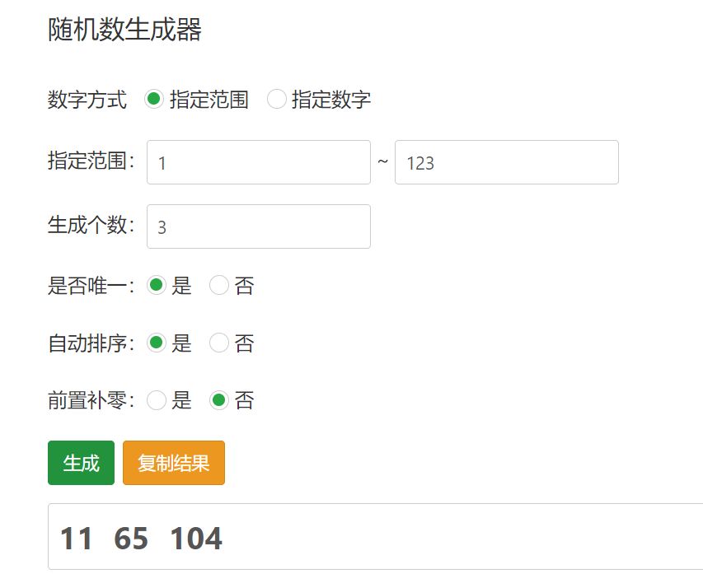
Task: Click the range maximum field containing 123
Action: (x=506, y=162)
